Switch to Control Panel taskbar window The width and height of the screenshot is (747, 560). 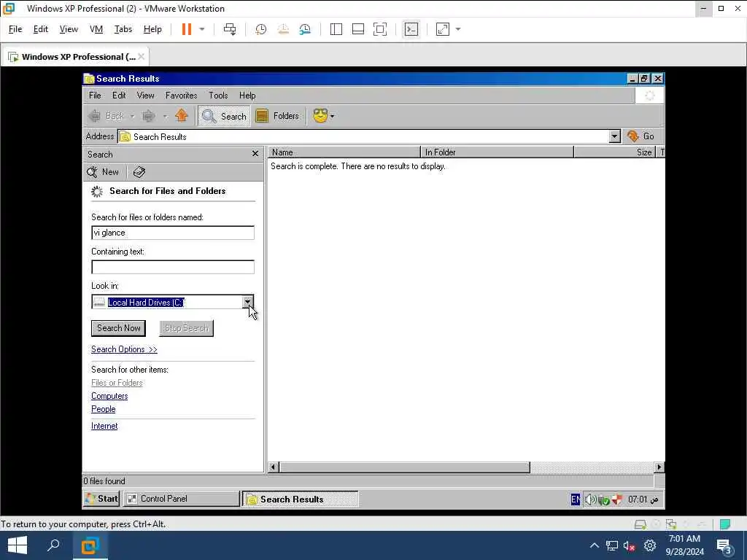tap(182, 499)
